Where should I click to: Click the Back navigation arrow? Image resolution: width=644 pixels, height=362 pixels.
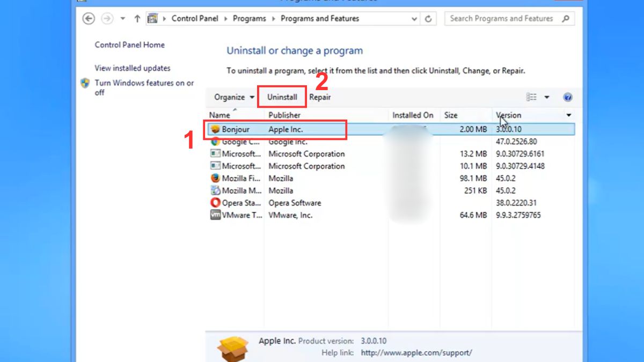point(89,19)
